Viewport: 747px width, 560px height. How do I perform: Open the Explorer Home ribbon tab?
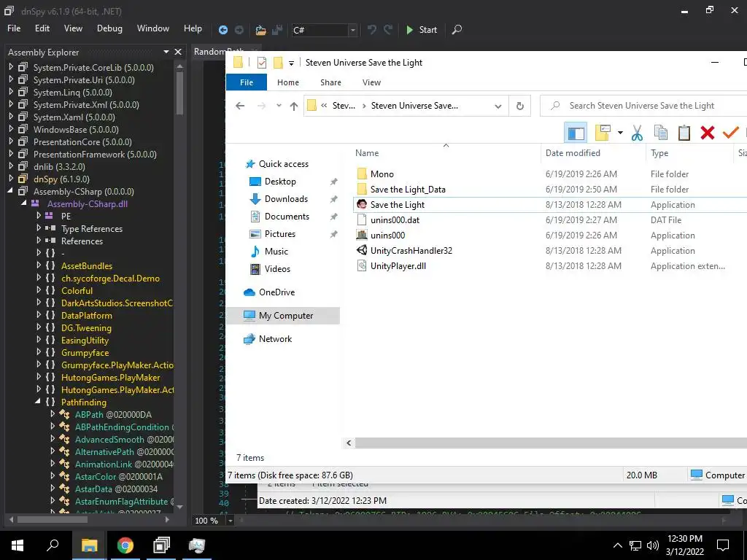click(287, 82)
